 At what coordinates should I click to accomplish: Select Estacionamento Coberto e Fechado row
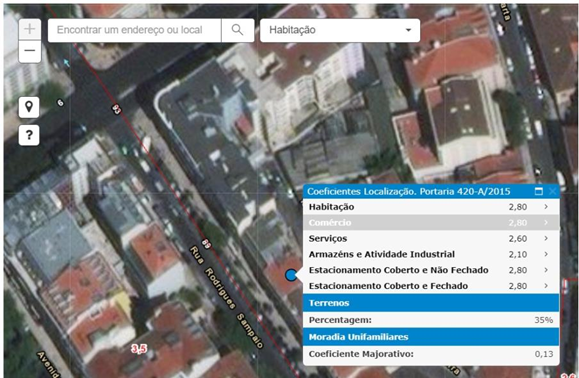(x=431, y=286)
